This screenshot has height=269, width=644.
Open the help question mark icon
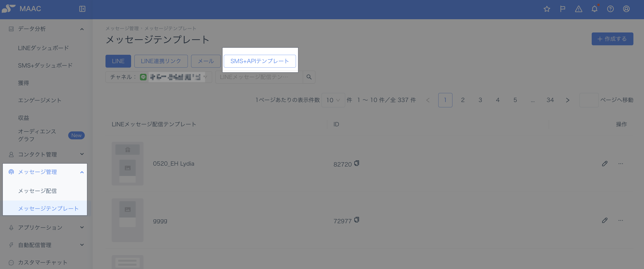coord(610,9)
